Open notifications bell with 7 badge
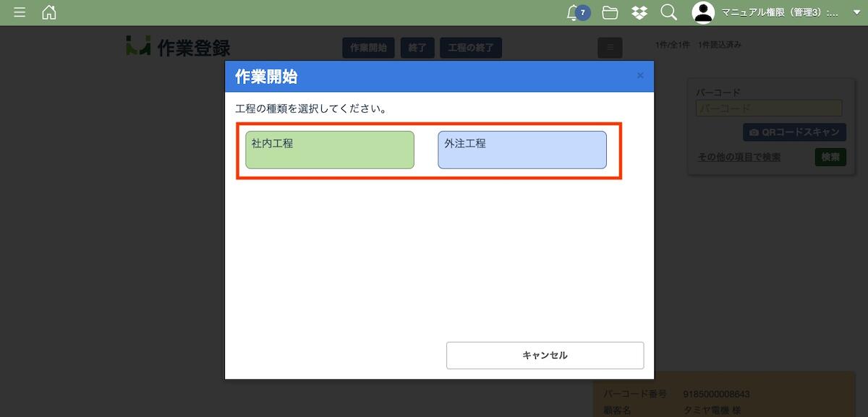The image size is (868, 417). point(574,12)
